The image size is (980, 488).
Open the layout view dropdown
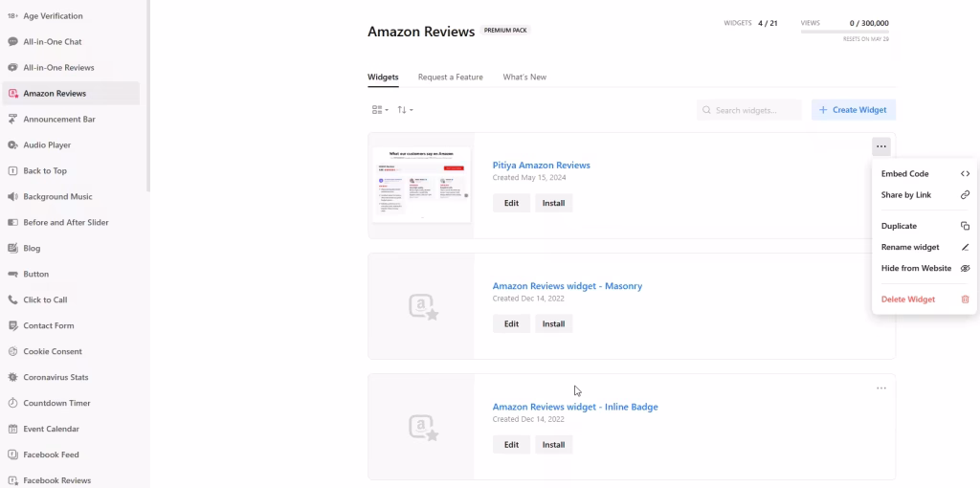pyautogui.click(x=380, y=110)
